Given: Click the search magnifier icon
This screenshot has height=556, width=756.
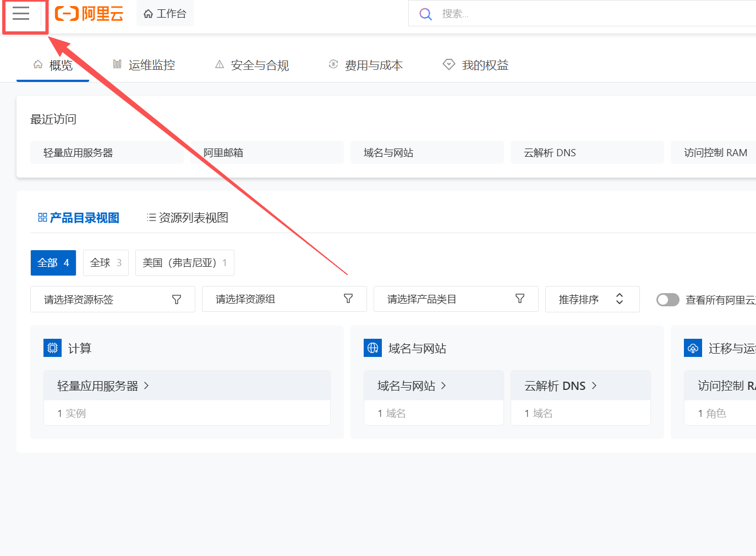Looking at the screenshot, I should point(425,14).
